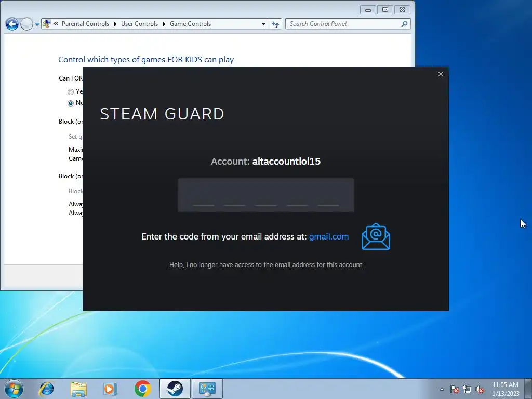Viewport: 532px width, 399px height.
Task: Refresh the Control Panel address bar
Action: click(275, 24)
